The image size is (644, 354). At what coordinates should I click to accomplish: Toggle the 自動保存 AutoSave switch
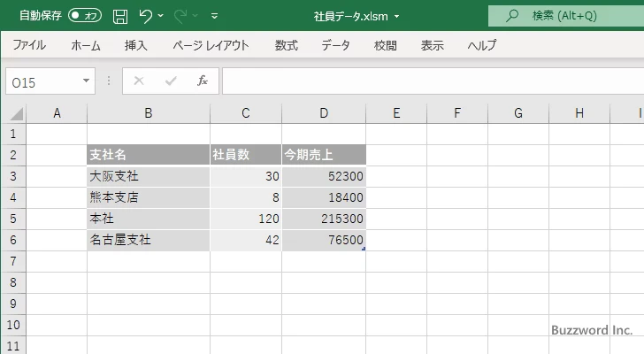coord(85,16)
